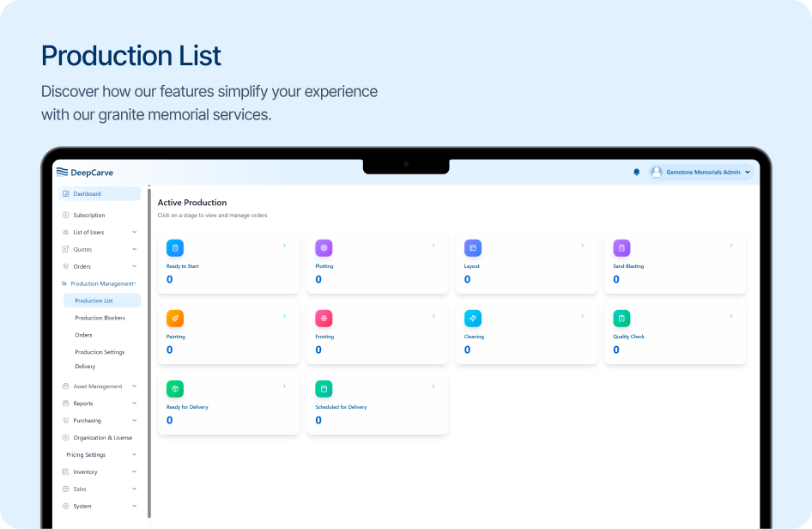Click the Sand Blasting stage icon
Viewport: 812px width, 529px height.
621,248
